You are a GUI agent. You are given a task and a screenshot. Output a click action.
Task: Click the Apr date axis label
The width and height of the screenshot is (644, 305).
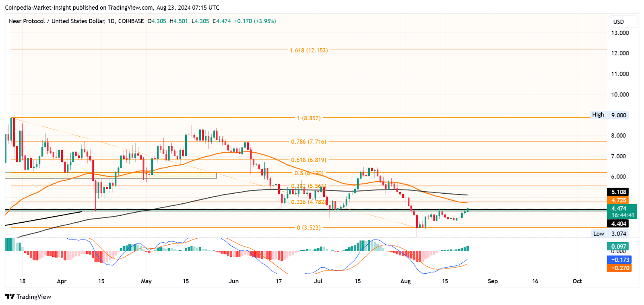coord(62,281)
